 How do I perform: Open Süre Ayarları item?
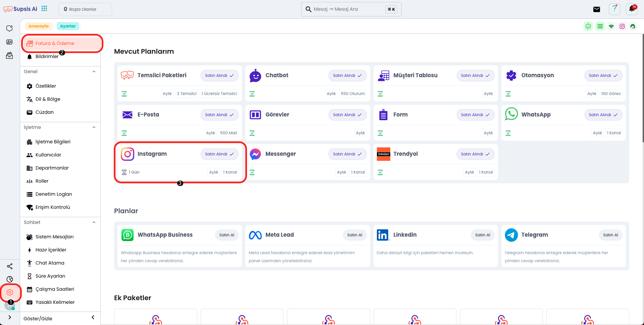pyautogui.click(x=60, y=276)
